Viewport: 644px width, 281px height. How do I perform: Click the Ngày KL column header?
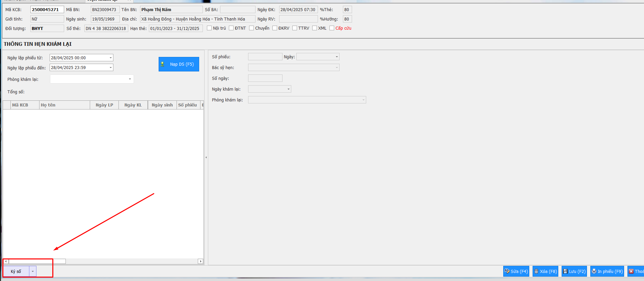[x=133, y=105]
